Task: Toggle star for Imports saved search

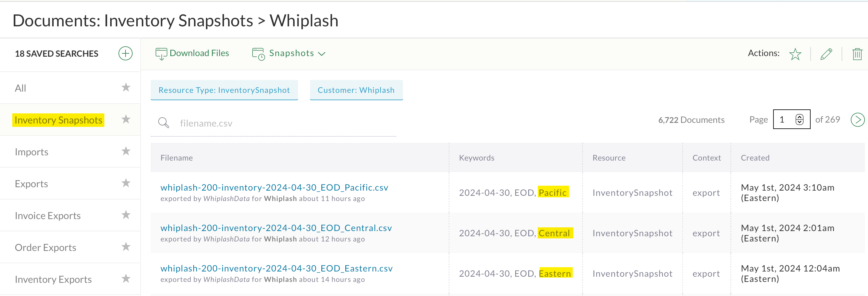Action: click(126, 151)
